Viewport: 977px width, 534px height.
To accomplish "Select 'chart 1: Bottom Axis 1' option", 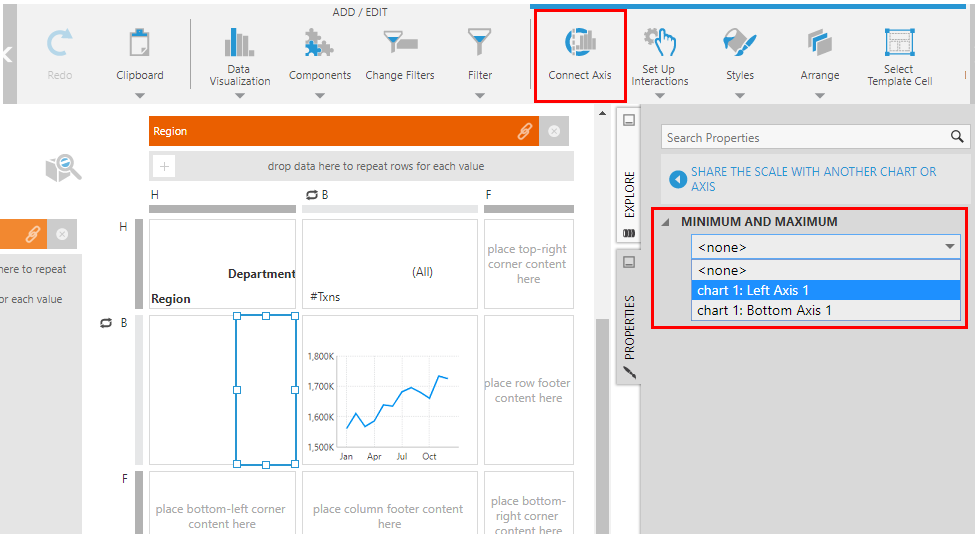I will click(764, 310).
